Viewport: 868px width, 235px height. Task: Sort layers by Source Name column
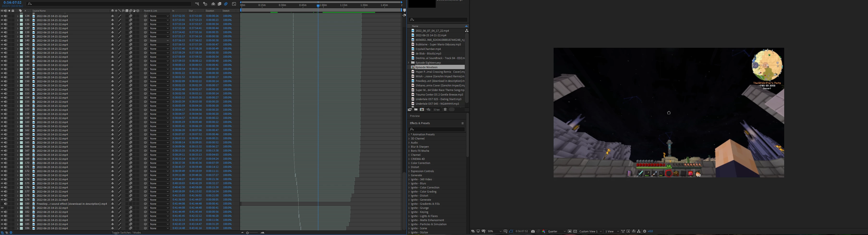pyautogui.click(x=39, y=11)
